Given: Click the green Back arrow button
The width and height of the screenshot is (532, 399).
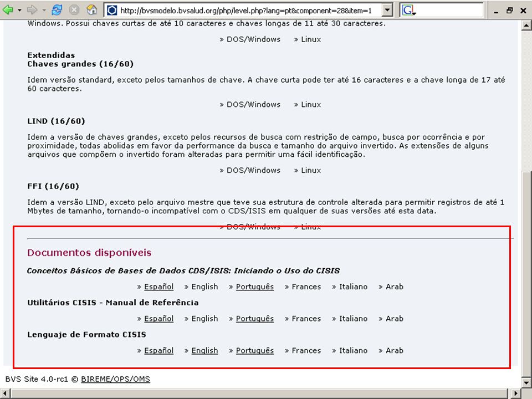Looking at the screenshot, I should [x=7, y=10].
